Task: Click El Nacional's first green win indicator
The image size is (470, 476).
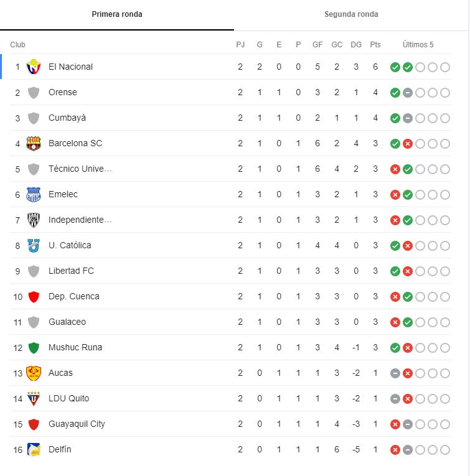Action: [x=395, y=67]
